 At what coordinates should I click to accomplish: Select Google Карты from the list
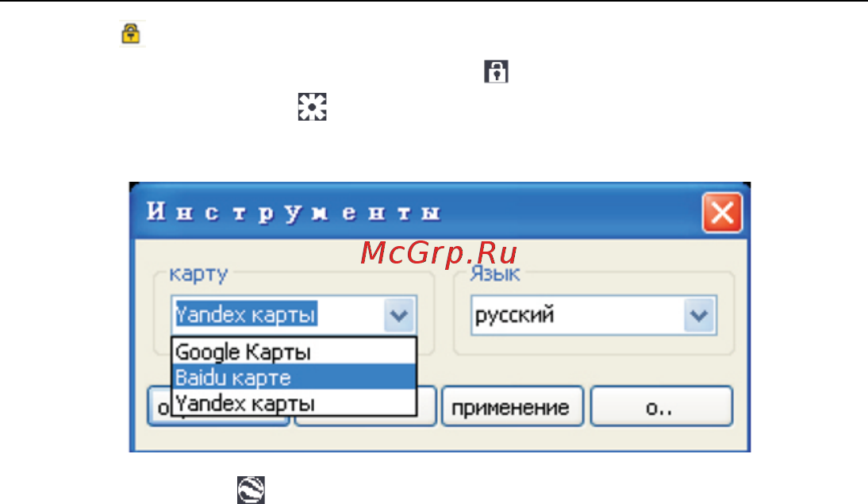[x=294, y=352]
